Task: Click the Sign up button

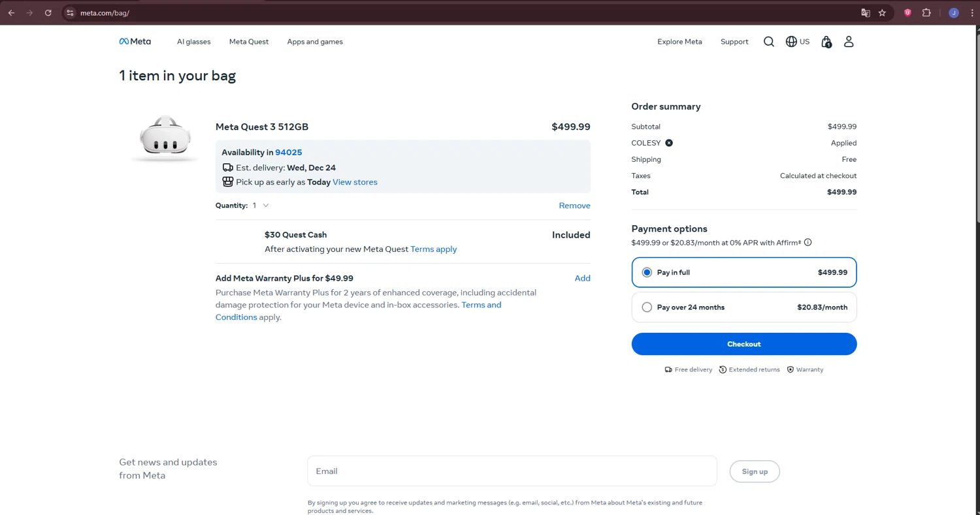Action: 755,471
